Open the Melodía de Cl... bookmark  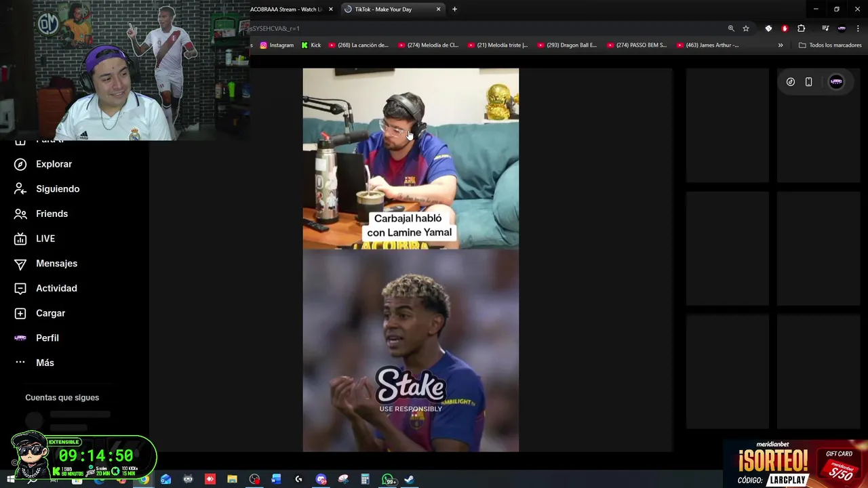tap(428, 45)
